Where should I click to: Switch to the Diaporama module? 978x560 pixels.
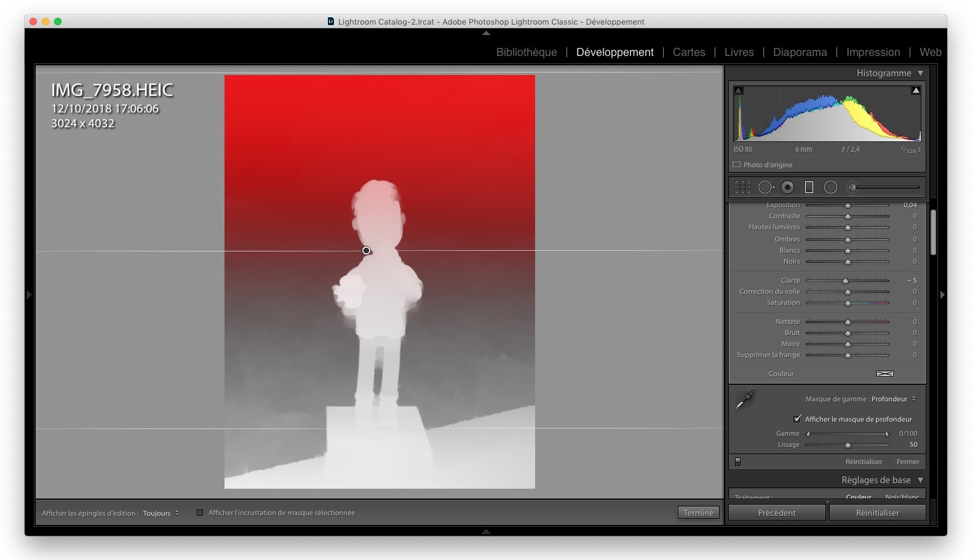(x=800, y=52)
